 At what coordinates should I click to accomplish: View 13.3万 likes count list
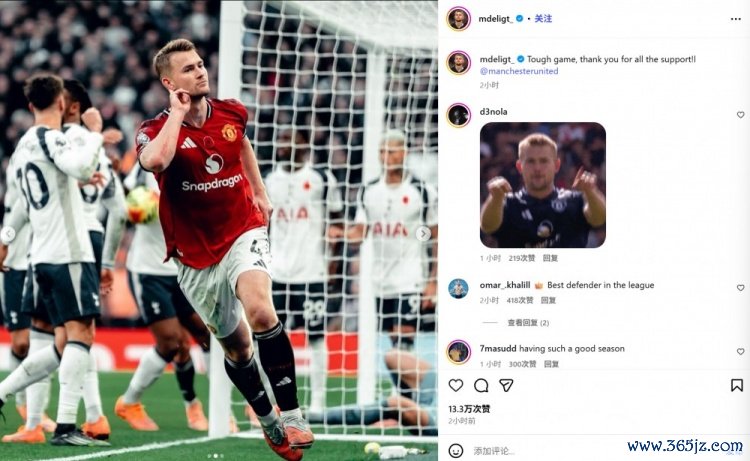coord(469,409)
